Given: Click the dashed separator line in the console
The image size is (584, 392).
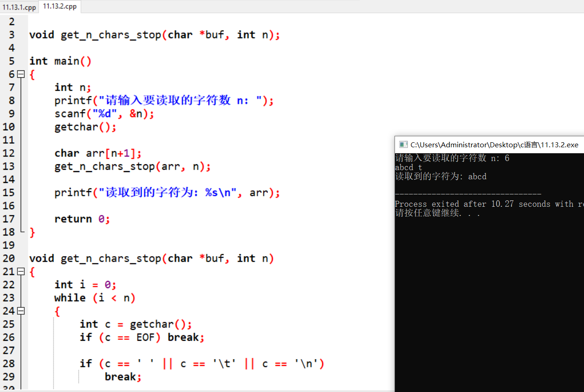Looking at the screenshot, I should coord(468,195).
